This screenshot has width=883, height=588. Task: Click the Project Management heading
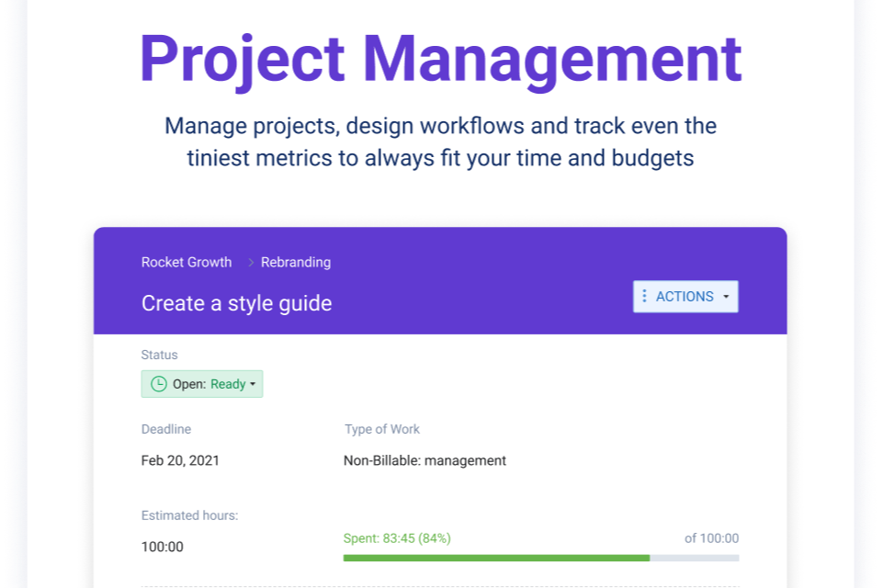click(440, 60)
